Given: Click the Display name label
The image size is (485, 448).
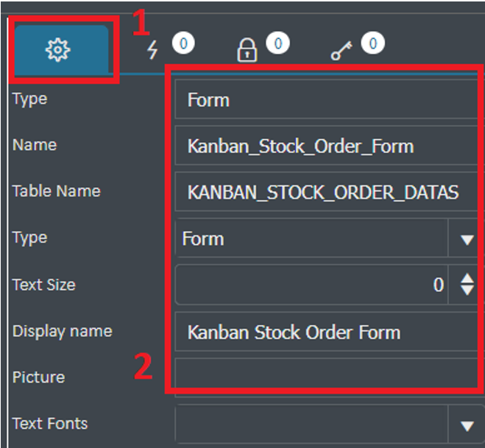Looking at the screenshot, I should pyautogui.click(x=62, y=332).
